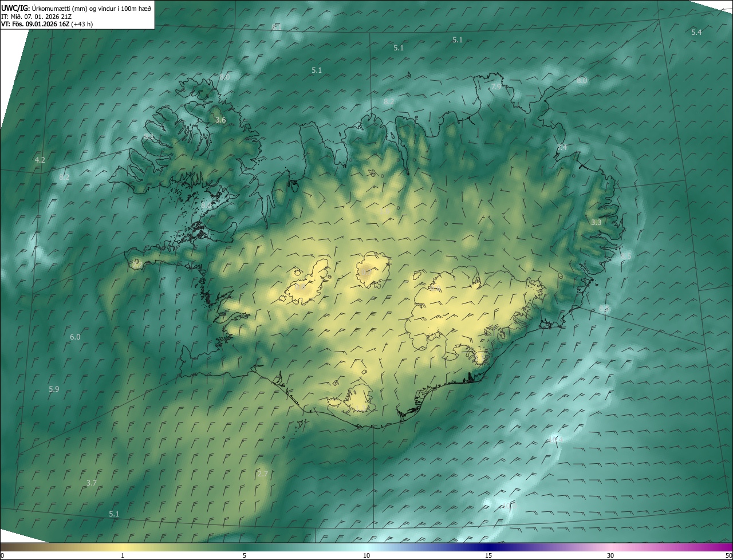Click the 5.4 value on the map
Viewport: 733px width, 560px height.
point(696,33)
